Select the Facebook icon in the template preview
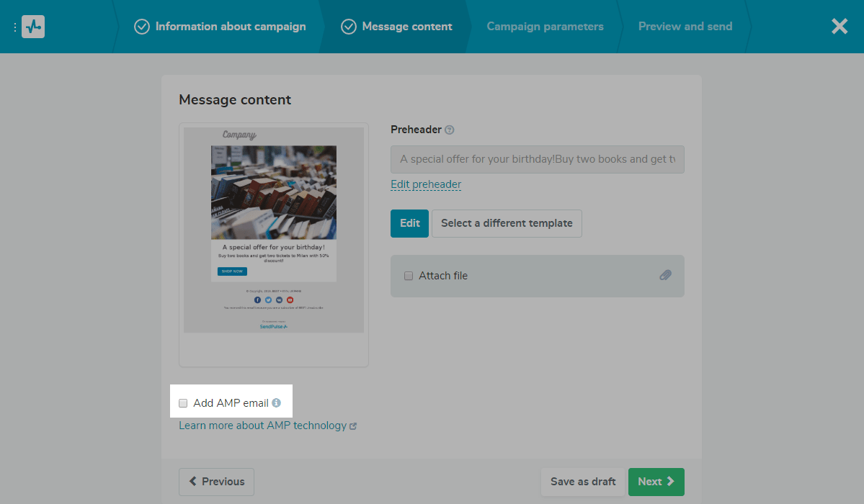 coord(257,300)
